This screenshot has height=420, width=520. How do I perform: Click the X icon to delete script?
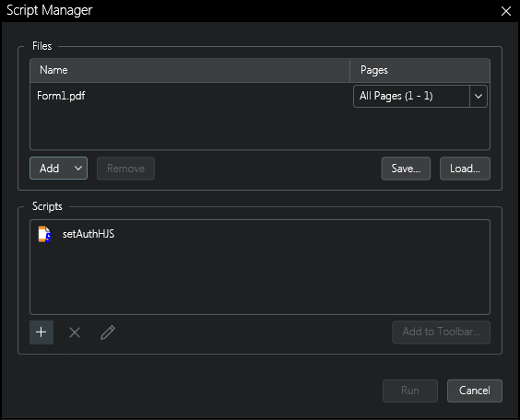click(x=75, y=332)
